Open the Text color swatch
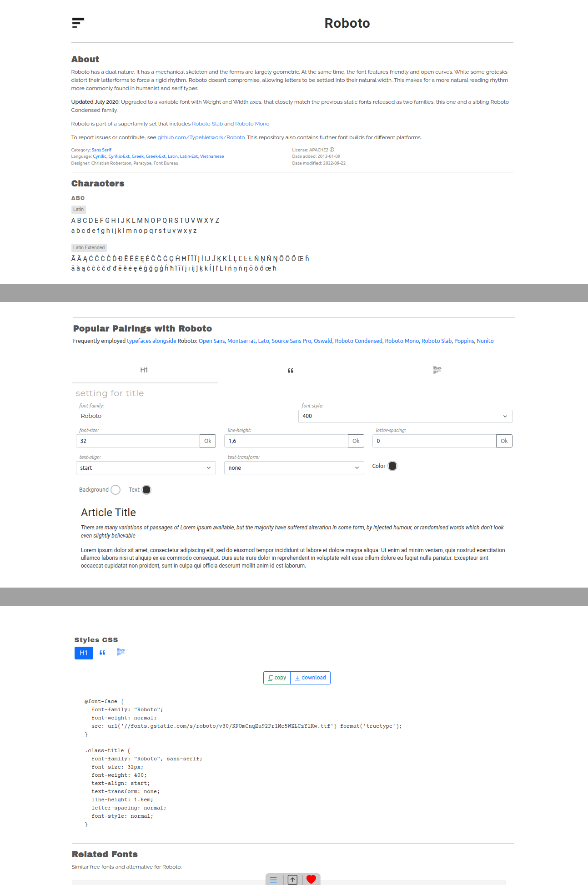This screenshot has height=885, width=588. (x=146, y=490)
